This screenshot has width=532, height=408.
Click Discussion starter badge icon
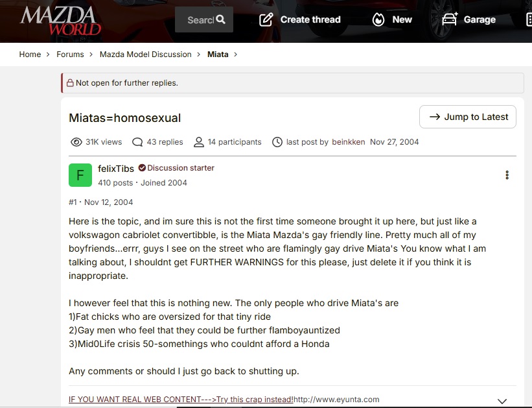(142, 168)
